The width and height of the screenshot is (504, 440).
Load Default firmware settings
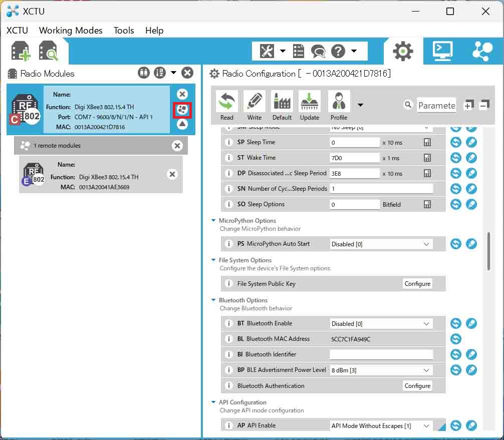click(282, 106)
